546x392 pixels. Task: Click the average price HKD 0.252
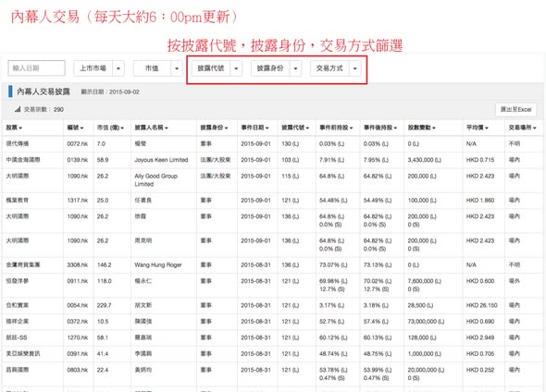[x=480, y=370]
